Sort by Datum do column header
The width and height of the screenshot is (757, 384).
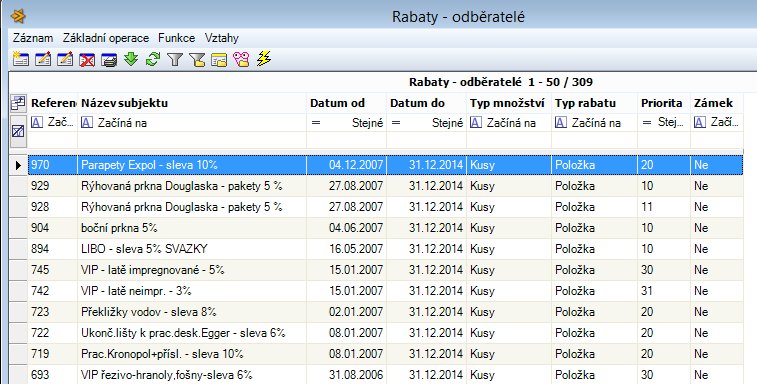[x=426, y=103]
